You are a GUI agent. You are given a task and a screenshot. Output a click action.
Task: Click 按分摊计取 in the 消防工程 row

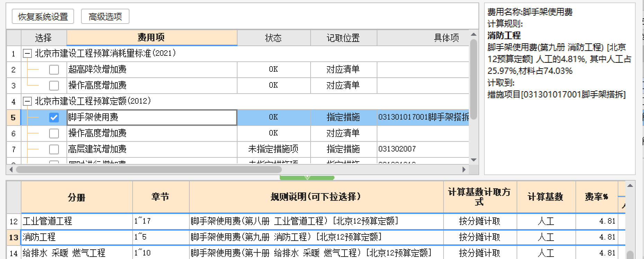click(480, 237)
